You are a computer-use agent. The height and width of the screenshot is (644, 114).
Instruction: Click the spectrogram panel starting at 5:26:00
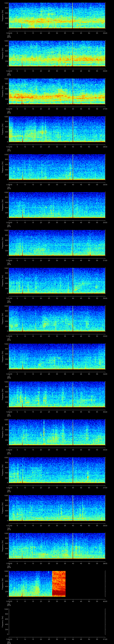[x=57, y=91]
